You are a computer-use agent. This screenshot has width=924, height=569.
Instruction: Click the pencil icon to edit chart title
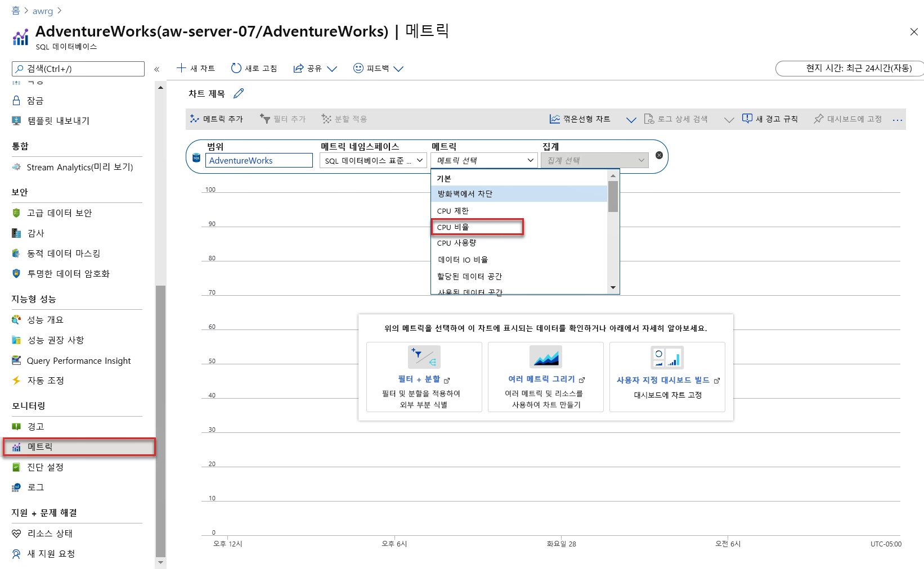click(x=239, y=93)
